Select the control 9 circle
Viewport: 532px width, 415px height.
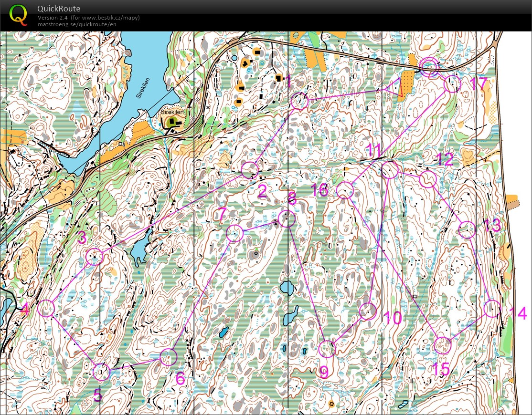coord(327,349)
